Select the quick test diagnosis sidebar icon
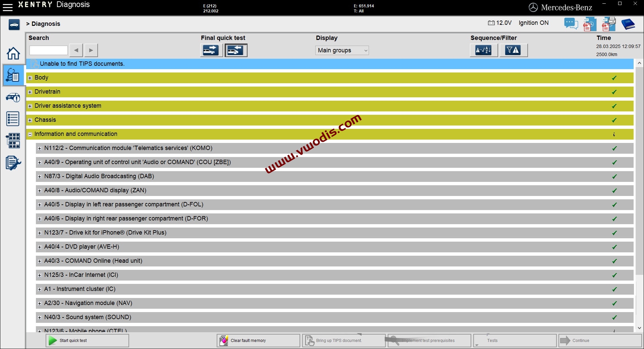The image size is (644, 349). (x=13, y=75)
